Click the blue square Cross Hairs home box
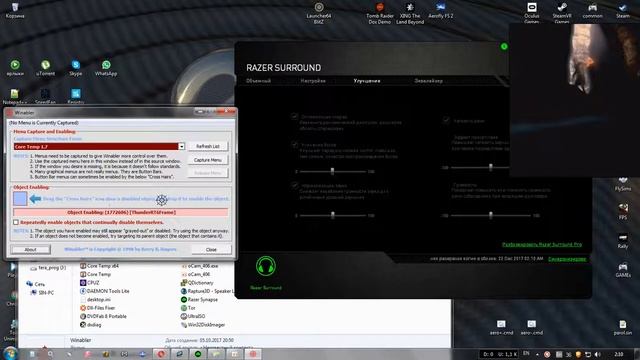The height and width of the screenshot is (360, 640). [20, 199]
